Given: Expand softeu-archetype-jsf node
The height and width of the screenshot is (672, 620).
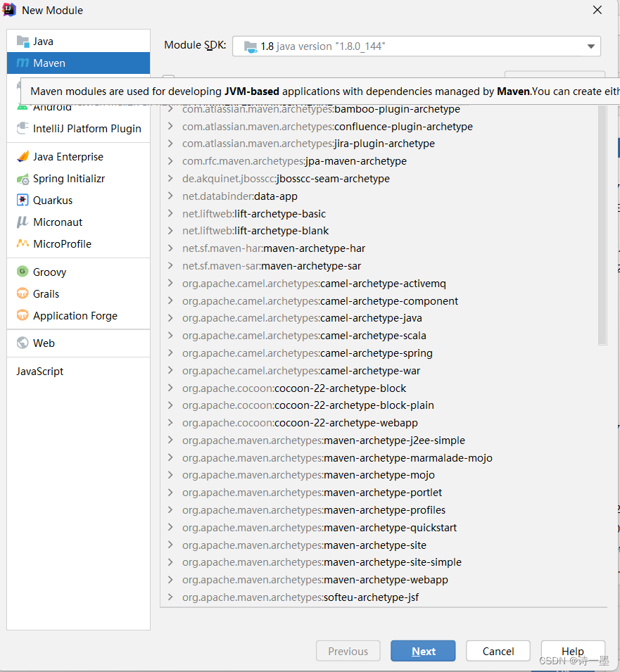Looking at the screenshot, I should [x=170, y=597].
